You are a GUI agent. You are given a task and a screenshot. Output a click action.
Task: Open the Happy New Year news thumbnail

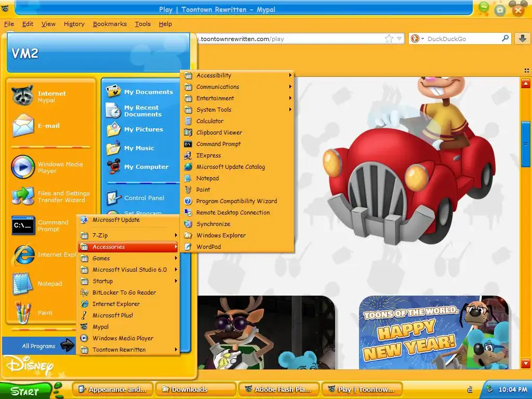coord(434,332)
